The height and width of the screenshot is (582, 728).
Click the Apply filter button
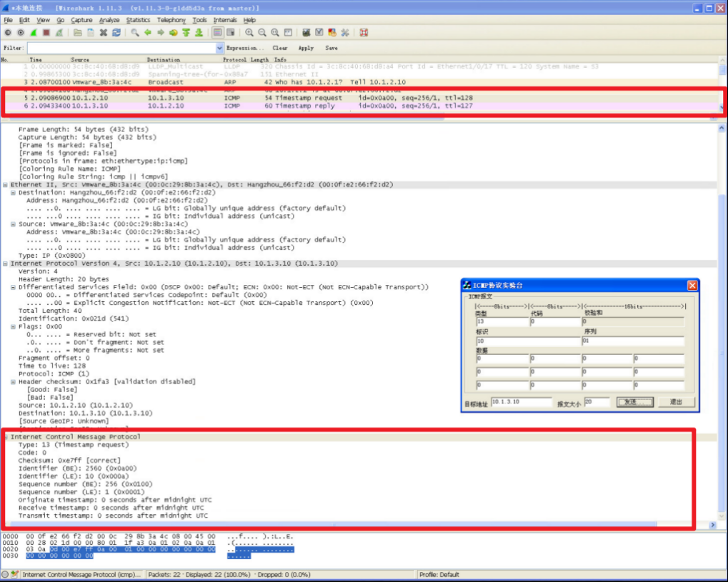coord(306,48)
